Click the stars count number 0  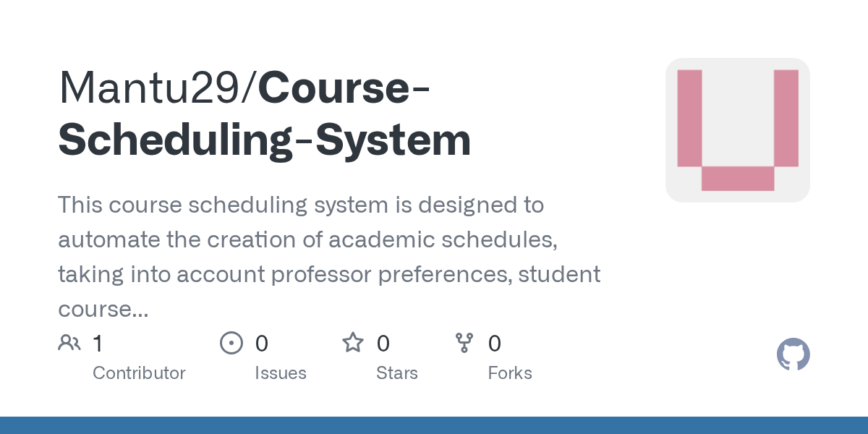[x=383, y=344]
